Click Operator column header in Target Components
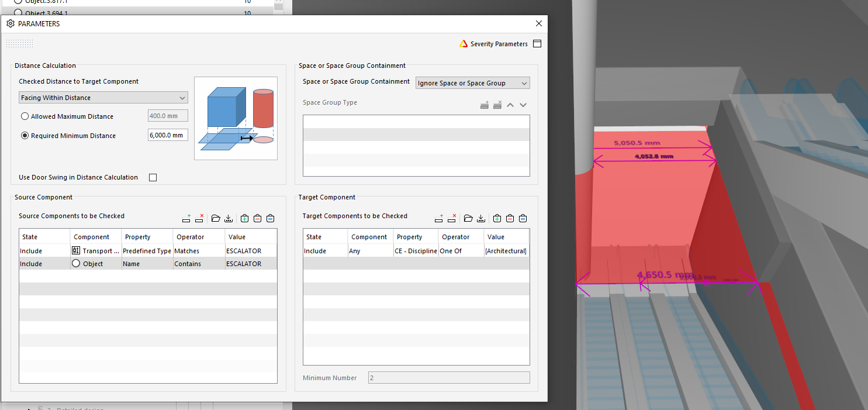This screenshot has height=410, width=868. click(x=462, y=237)
